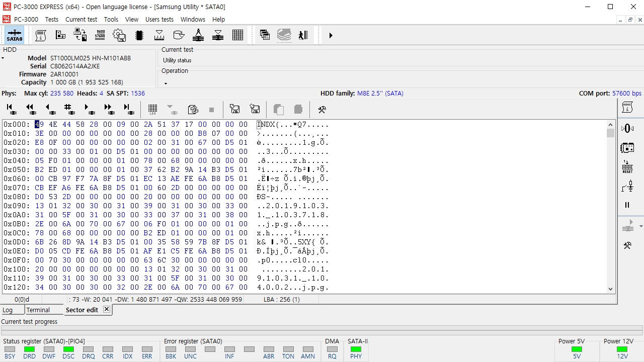Close the Sector edit tab
The image size is (644, 362).
[107, 309]
